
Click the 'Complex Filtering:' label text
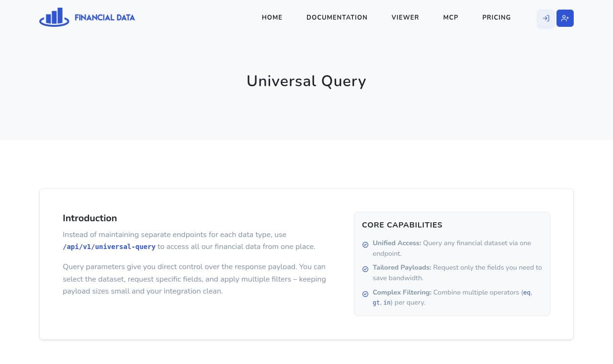pyautogui.click(x=402, y=292)
